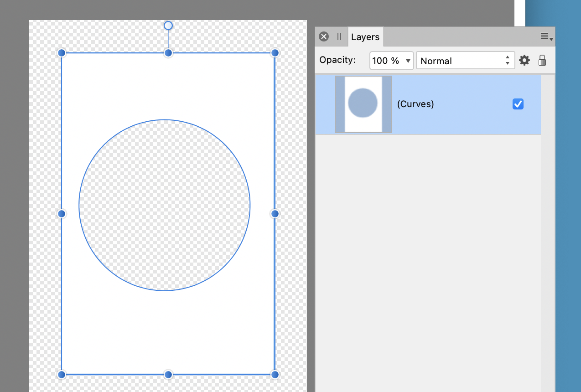This screenshot has height=392, width=581.
Task: Open the Layers panel preferences menu
Action: point(546,37)
